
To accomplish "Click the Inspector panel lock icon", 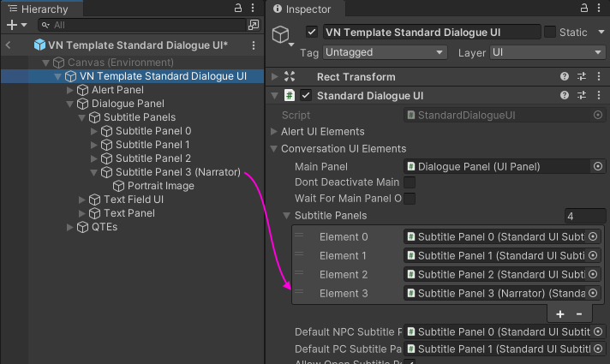I will tap(584, 8).
